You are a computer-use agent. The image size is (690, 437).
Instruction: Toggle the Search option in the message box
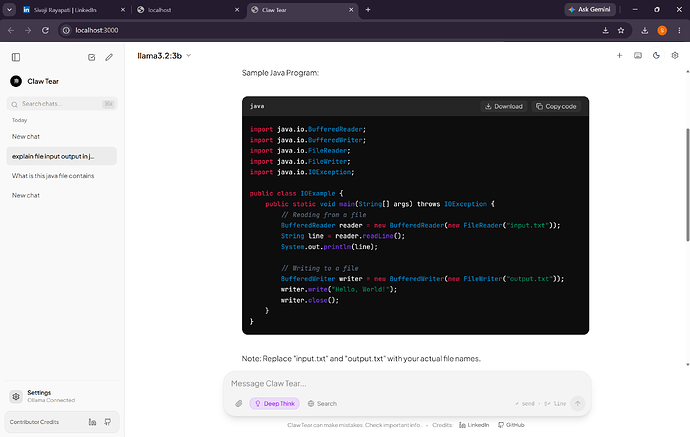click(322, 404)
